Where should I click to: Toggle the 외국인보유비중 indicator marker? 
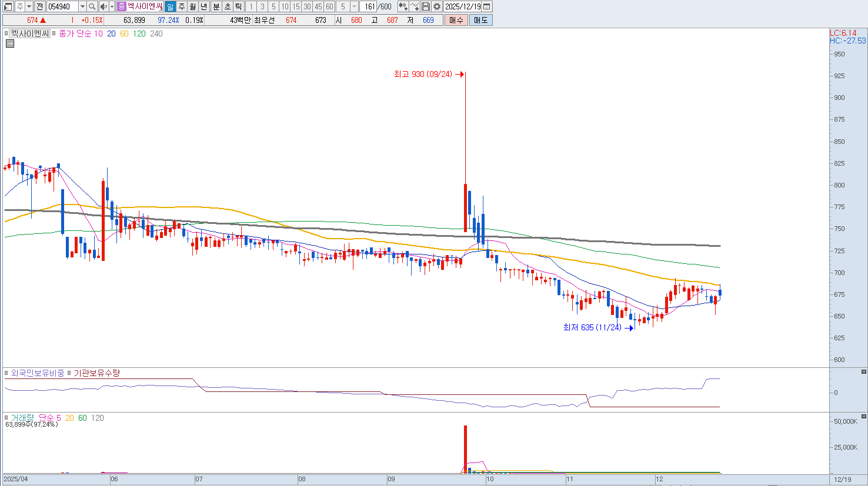[7, 373]
